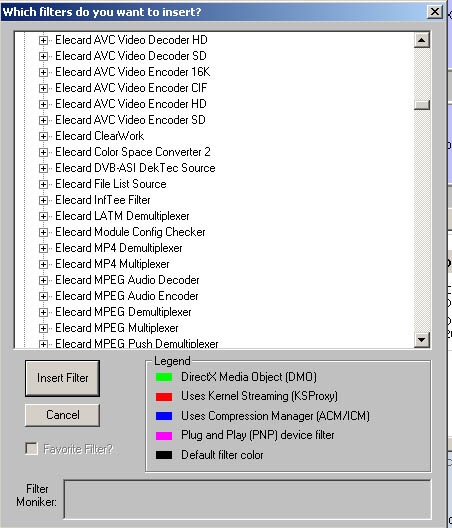Screen dimensions: 452x528
Task: Select Elecard DVB-ASI DekTec Source filter
Action: [135, 168]
